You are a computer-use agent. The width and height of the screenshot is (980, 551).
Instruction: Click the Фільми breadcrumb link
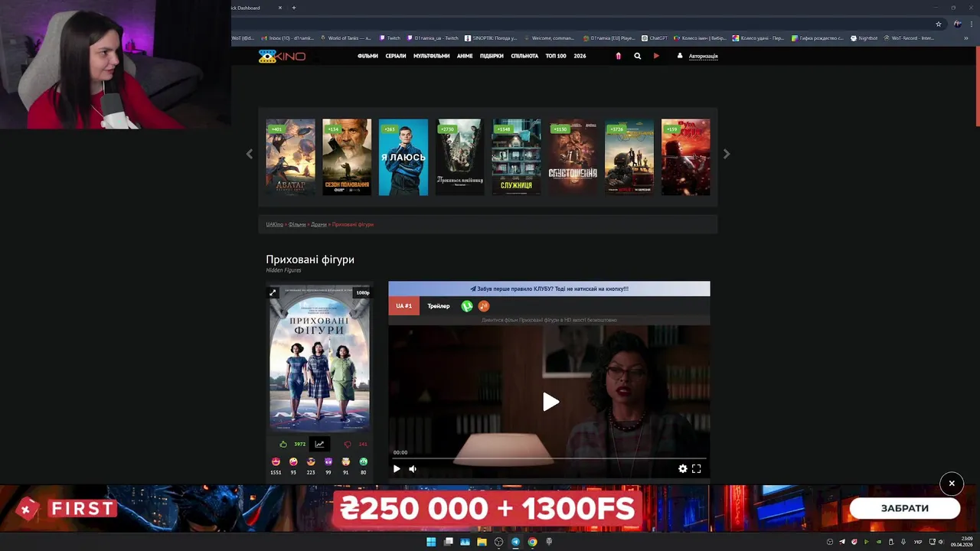[297, 224]
